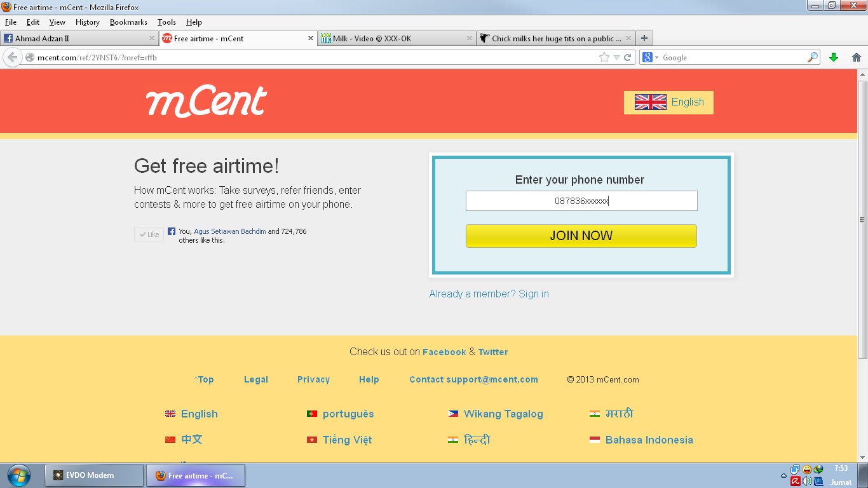Open the Bookmarks menu
The image size is (868, 488).
[128, 22]
